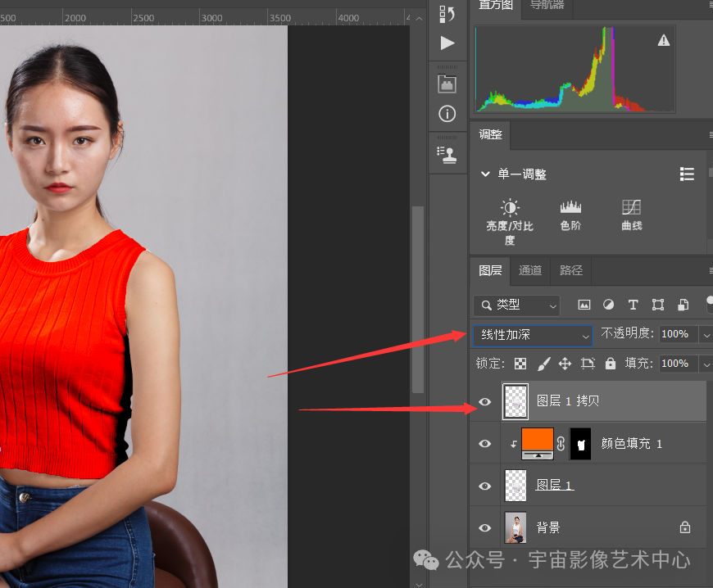
Task: Click the canvas vertical scrollbar
Action: pyautogui.click(x=418, y=299)
